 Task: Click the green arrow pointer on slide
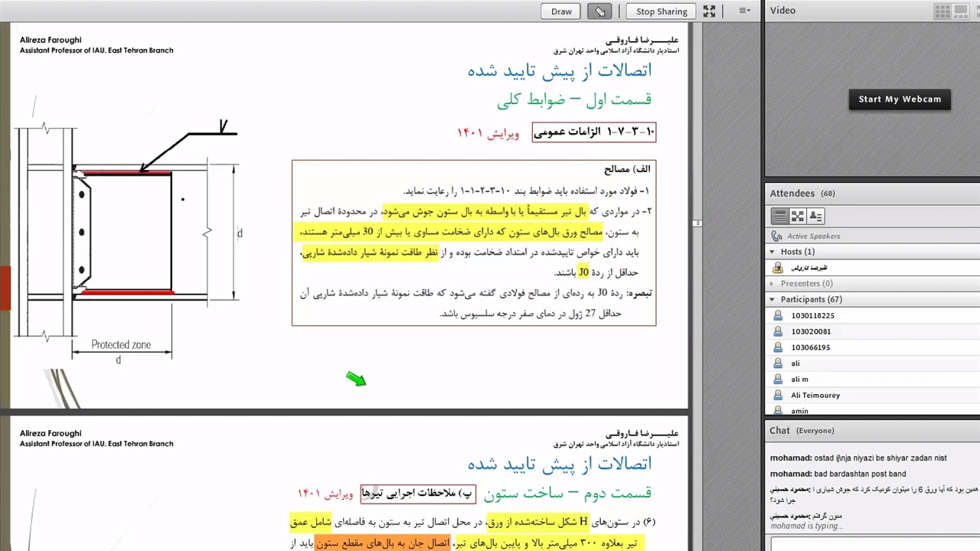pos(356,379)
